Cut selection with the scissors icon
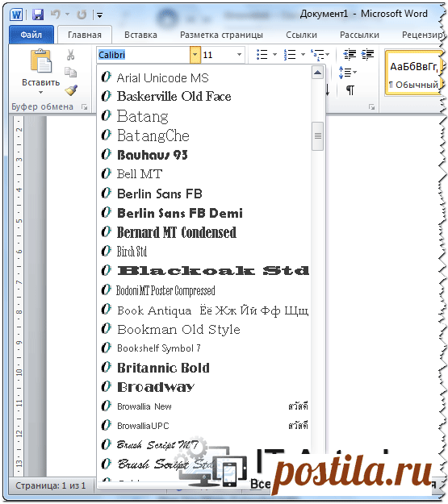448x504 pixels. [70, 55]
